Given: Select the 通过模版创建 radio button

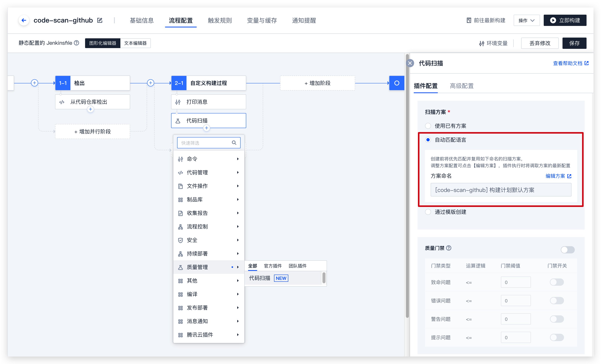Looking at the screenshot, I should pos(428,212).
